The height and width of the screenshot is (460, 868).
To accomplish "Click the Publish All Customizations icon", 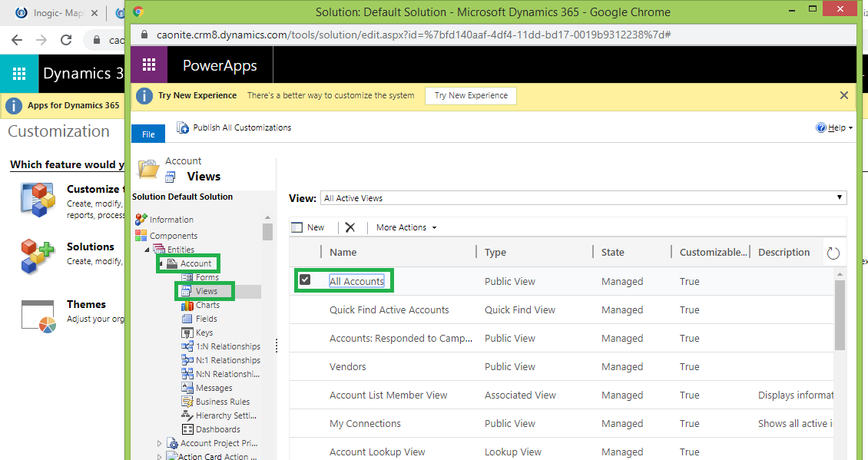I will coord(183,127).
